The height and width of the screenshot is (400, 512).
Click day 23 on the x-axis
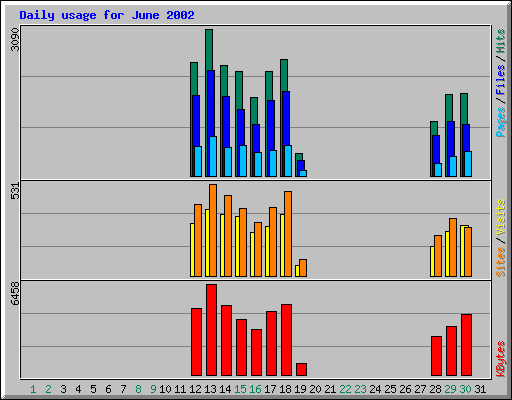[x=360, y=389]
